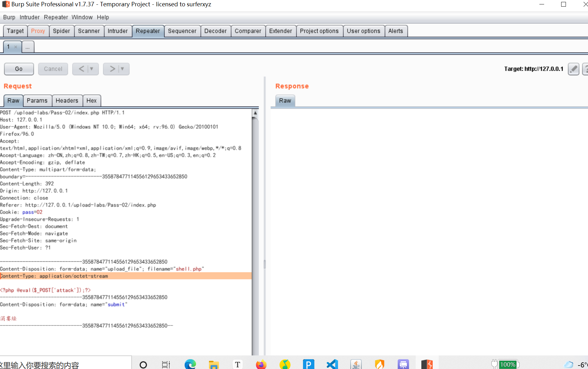Open the Alerts tab
This screenshot has height=369, width=588.
(396, 31)
